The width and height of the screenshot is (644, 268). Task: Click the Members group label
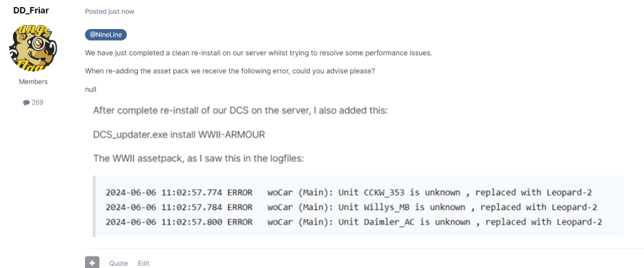32,82
